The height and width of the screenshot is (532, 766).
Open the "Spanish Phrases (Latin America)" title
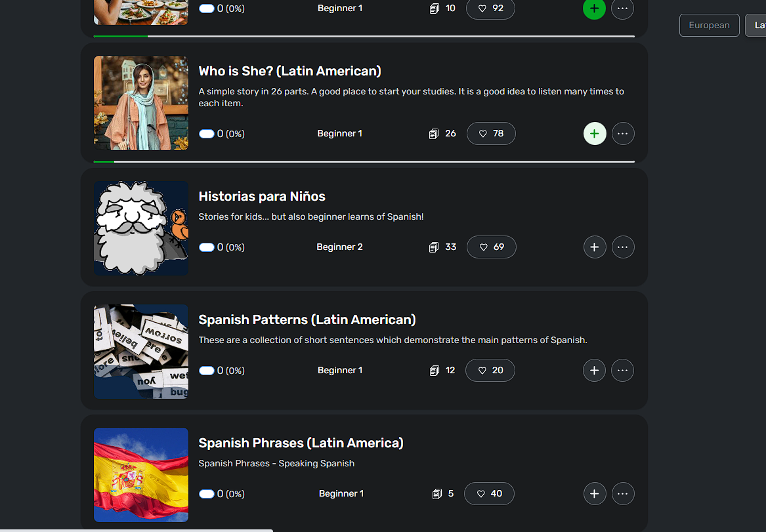pos(301,443)
